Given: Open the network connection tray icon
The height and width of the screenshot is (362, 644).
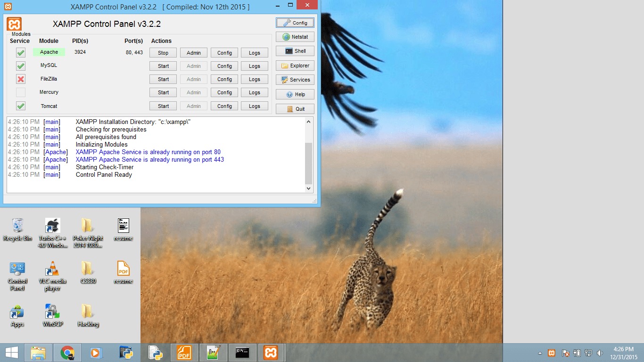Looking at the screenshot, I should 588,353.
